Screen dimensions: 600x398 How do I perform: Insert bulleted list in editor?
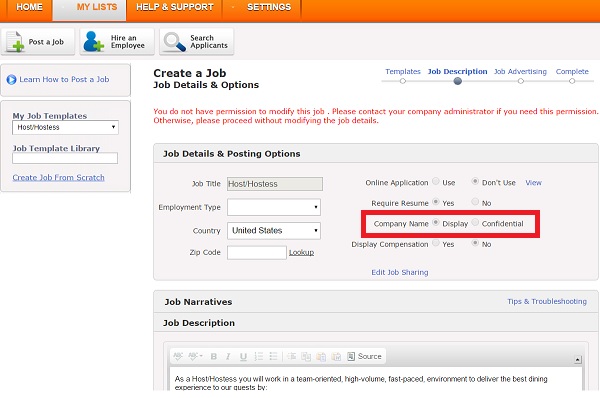pyautogui.click(x=273, y=356)
